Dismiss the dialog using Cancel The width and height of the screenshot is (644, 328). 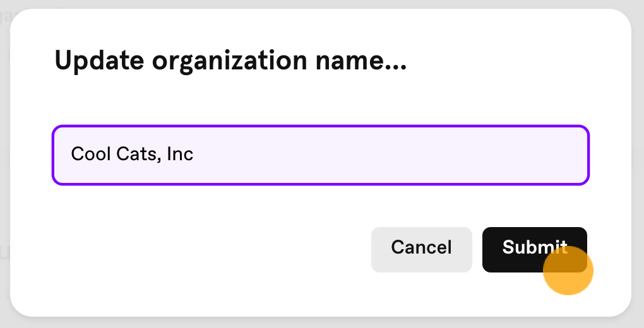pyautogui.click(x=421, y=250)
